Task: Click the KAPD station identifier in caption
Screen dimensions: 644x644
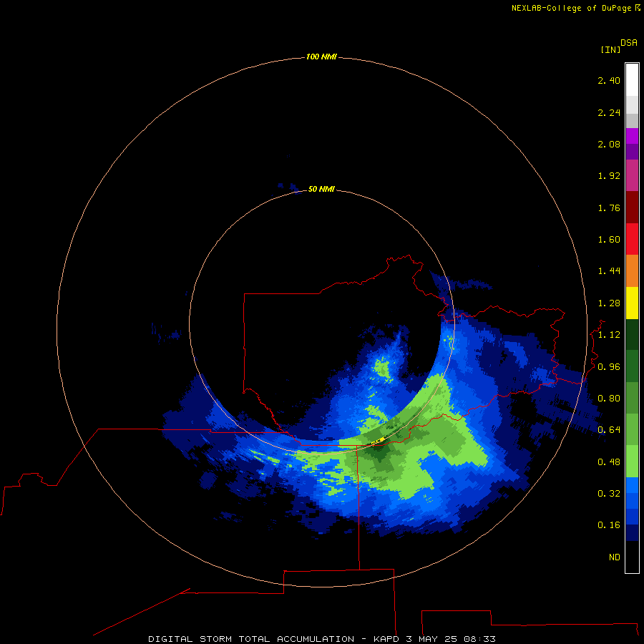Action: (x=386, y=639)
